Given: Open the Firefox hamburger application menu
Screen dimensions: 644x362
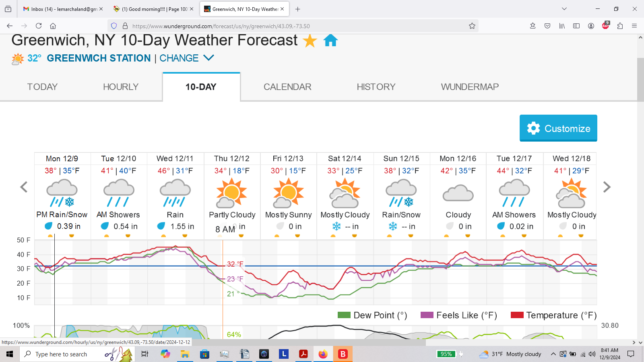Looking at the screenshot, I should (634, 26).
